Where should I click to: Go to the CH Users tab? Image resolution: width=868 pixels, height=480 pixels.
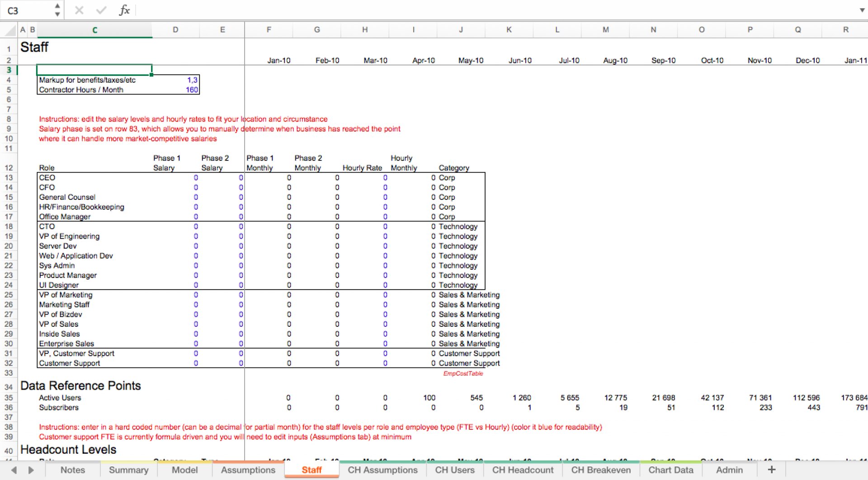(x=455, y=470)
